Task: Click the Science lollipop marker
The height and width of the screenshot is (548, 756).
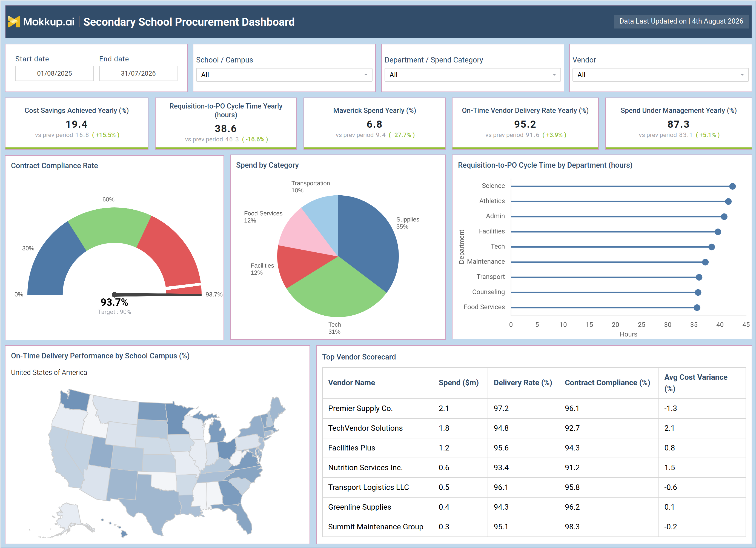Action: click(x=732, y=186)
